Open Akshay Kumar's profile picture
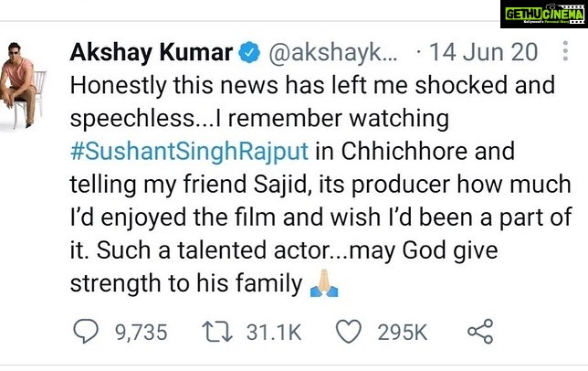 click(23, 86)
